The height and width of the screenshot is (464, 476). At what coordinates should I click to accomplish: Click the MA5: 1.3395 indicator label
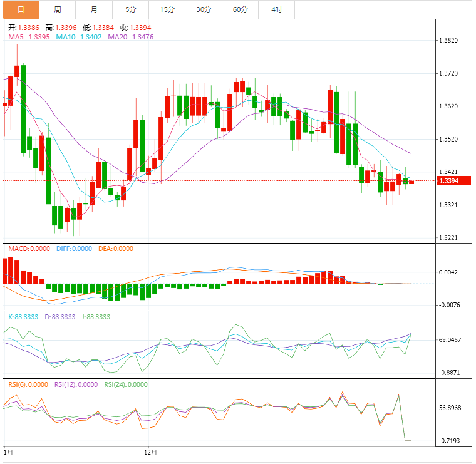tap(29, 37)
